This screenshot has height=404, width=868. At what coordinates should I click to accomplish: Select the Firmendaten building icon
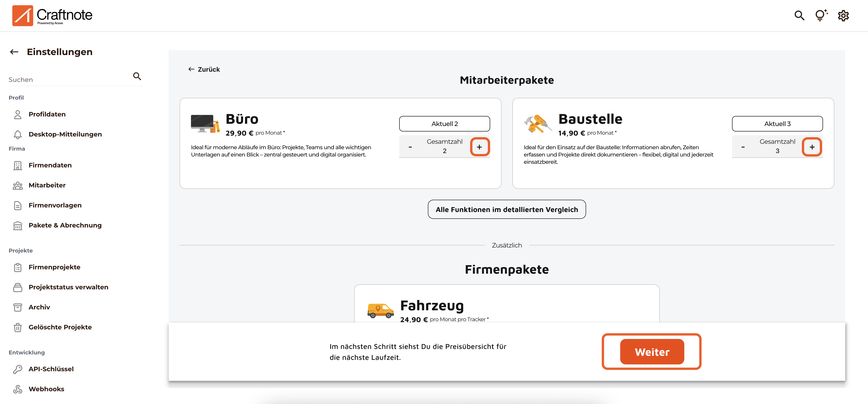click(18, 166)
